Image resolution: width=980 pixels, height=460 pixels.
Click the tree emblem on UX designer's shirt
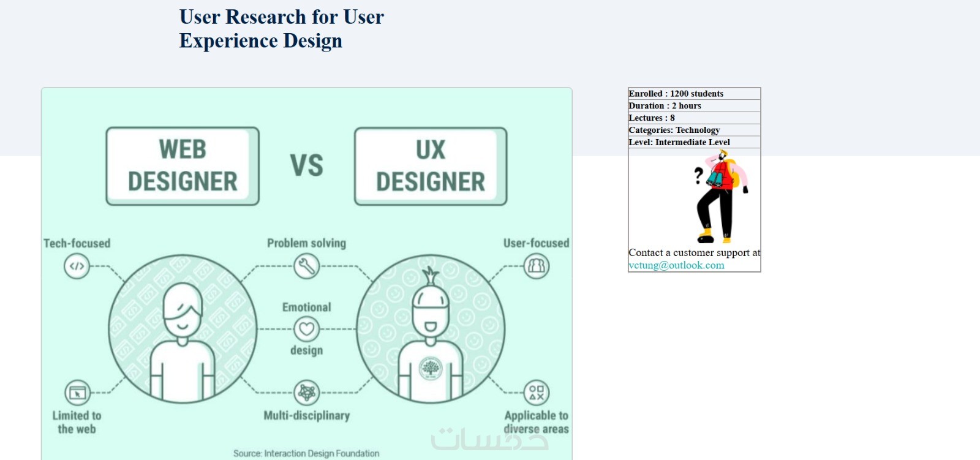pos(431,368)
